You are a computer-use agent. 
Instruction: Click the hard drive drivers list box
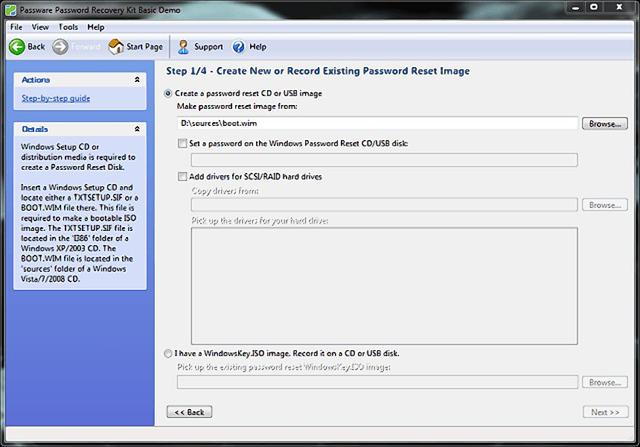pos(384,286)
